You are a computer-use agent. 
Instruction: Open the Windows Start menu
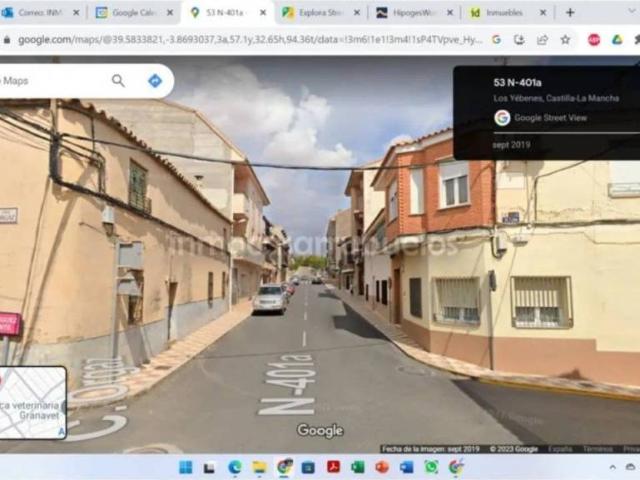coord(186,467)
